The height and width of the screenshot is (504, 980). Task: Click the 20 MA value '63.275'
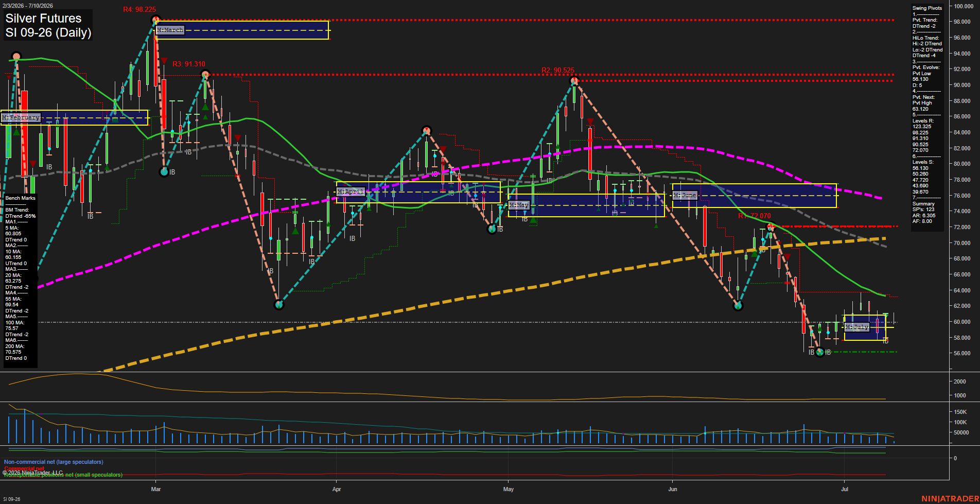tap(13, 281)
